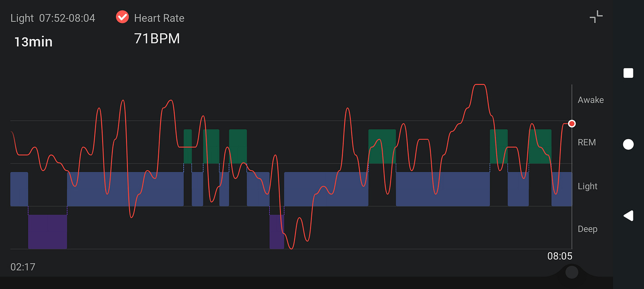Image resolution: width=644 pixels, height=289 pixels.
Task: Select the last green REM block
Action: [x=540, y=146]
